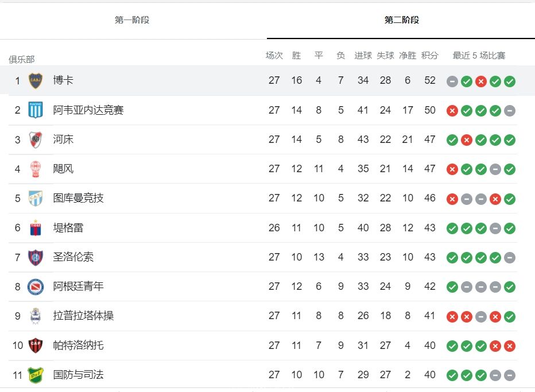Image resolution: width=535 pixels, height=392 pixels.
Task: Open the 拉普拉塔体操 team link
Action: click(83, 316)
